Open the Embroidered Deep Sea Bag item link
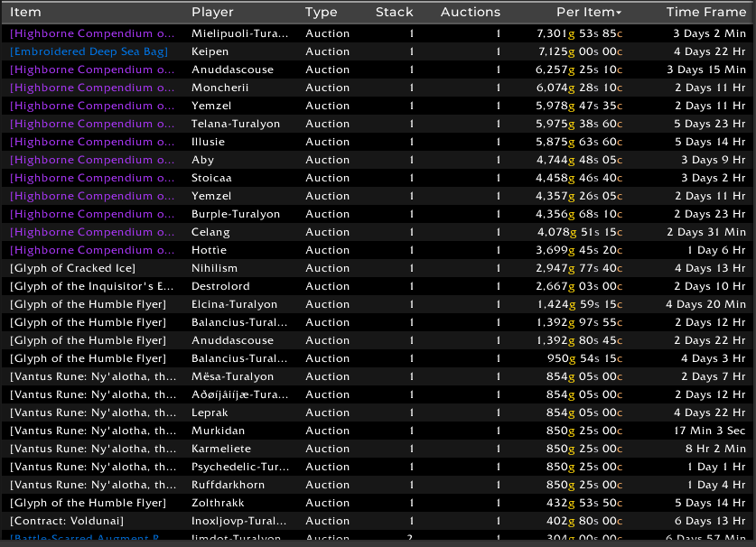 pyautogui.click(x=89, y=51)
